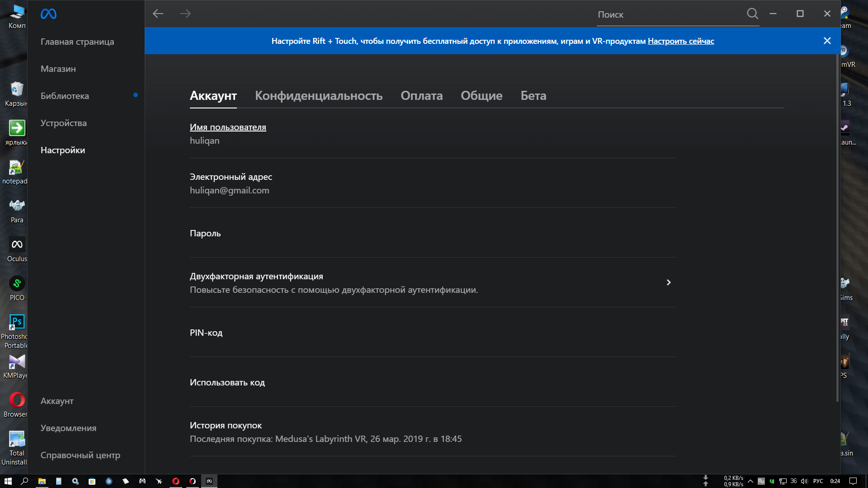The width and height of the screenshot is (868, 488).
Task: Open KMPlayer desktop shortcut
Action: pos(15,366)
